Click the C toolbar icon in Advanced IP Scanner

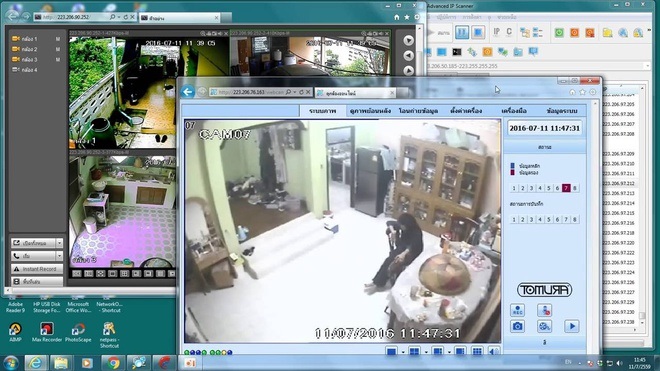[x=509, y=32]
